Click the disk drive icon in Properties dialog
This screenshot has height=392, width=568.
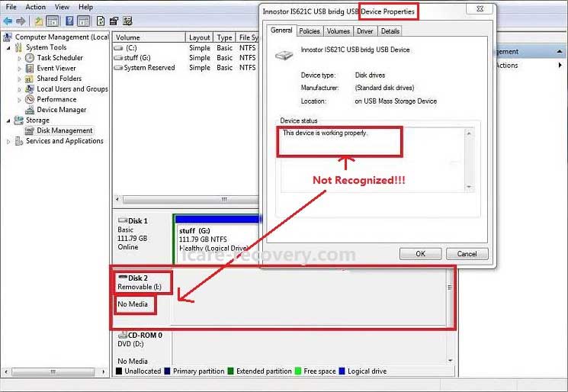pyautogui.click(x=284, y=55)
